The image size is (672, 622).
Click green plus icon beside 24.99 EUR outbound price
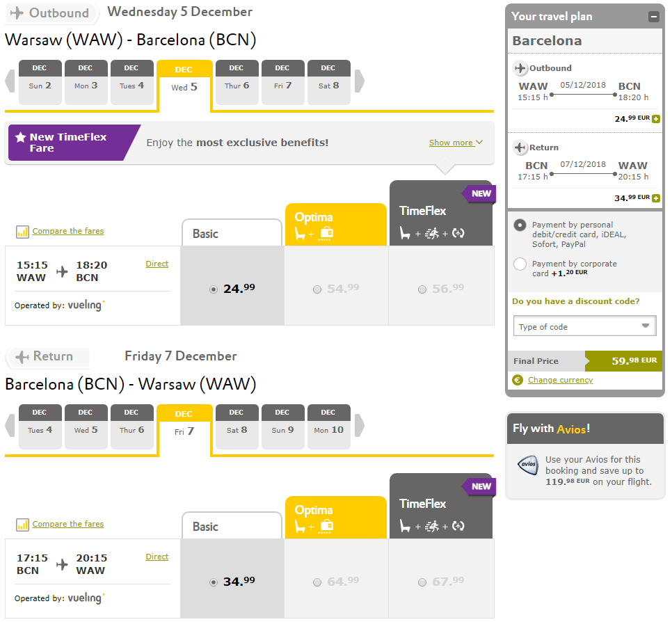[656, 119]
